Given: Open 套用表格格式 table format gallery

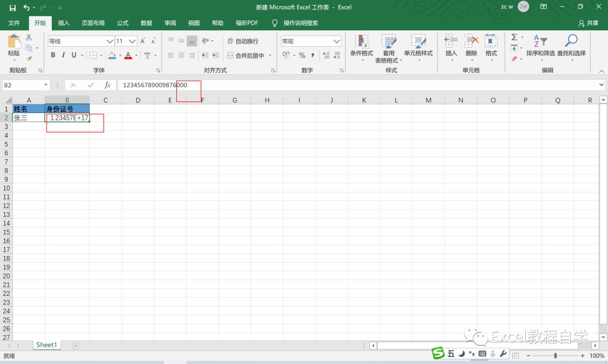Looking at the screenshot, I should [x=388, y=49].
